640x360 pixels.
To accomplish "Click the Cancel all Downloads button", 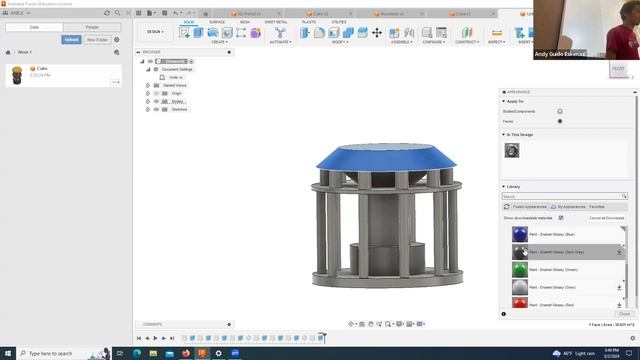I will point(607,218).
